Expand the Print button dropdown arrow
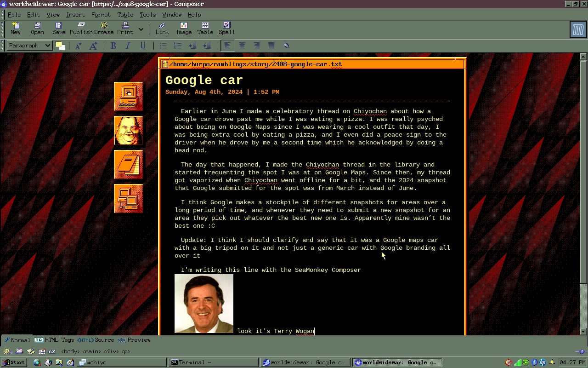588x368 pixels. (x=141, y=29)
